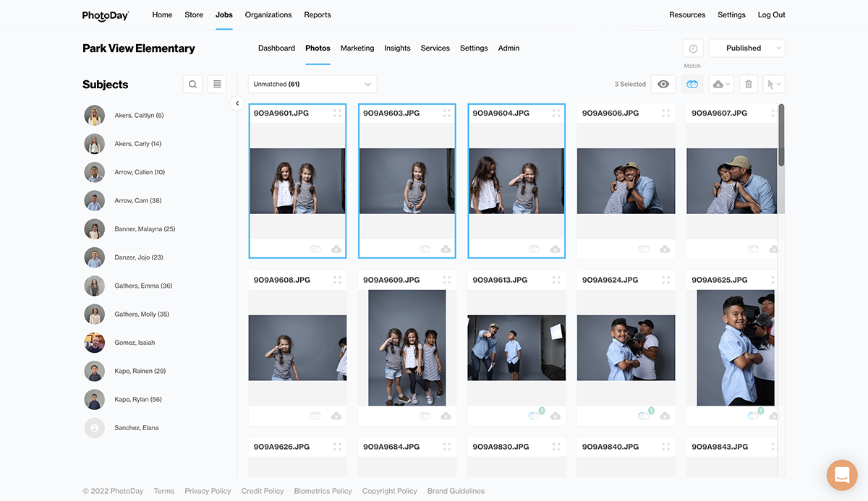Click match icon with badge on 9O9A9624.JPG

[644, 414]
